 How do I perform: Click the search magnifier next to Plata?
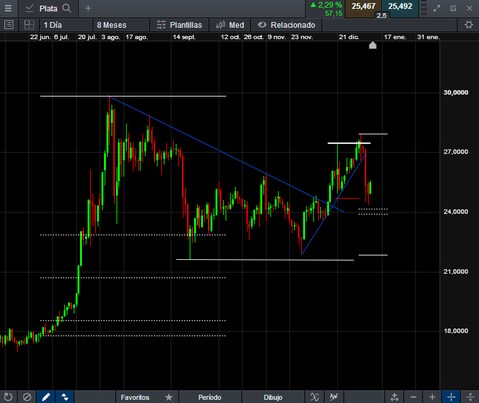pos(67,8)
